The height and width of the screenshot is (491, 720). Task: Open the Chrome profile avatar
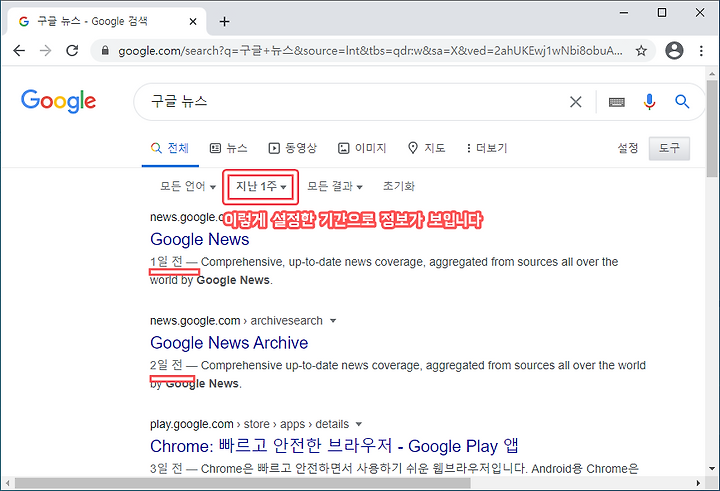click(x=674, y=51)
